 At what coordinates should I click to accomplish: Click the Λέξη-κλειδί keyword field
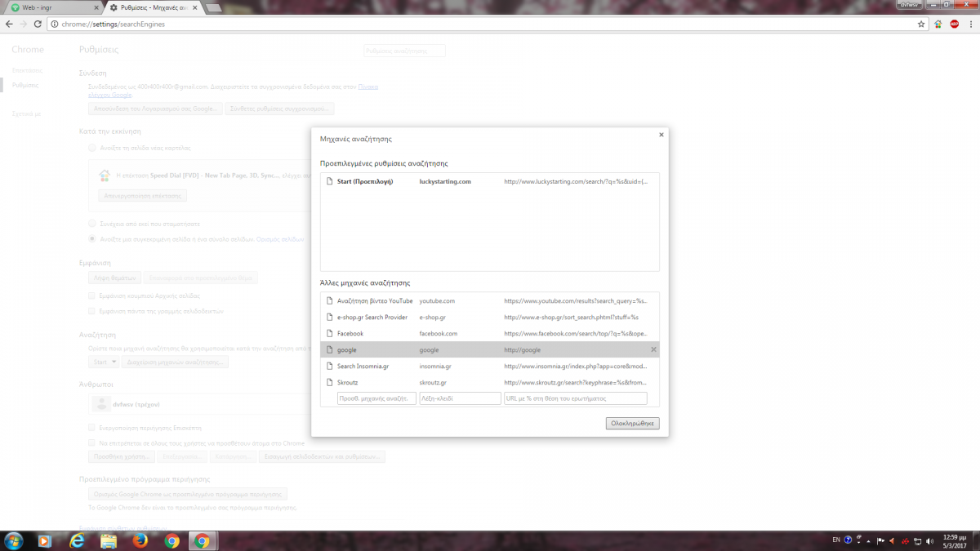tap(460, 398)
